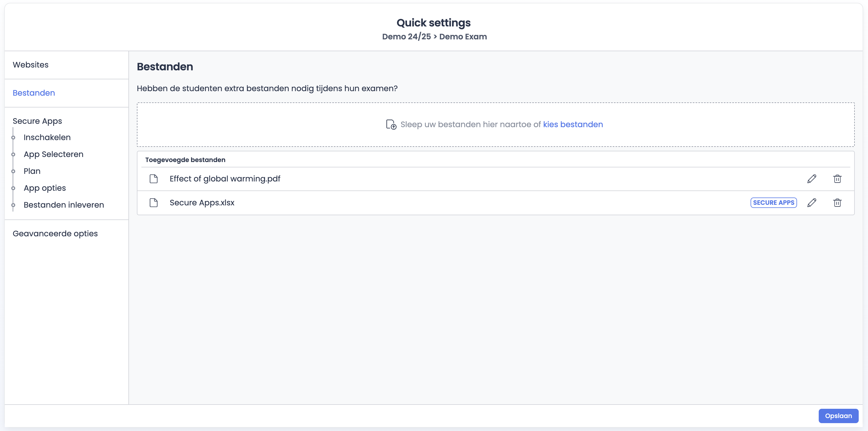Click inside the file drop zone
Viewport: 868px width, 431px height.
(x=270, y=125)
